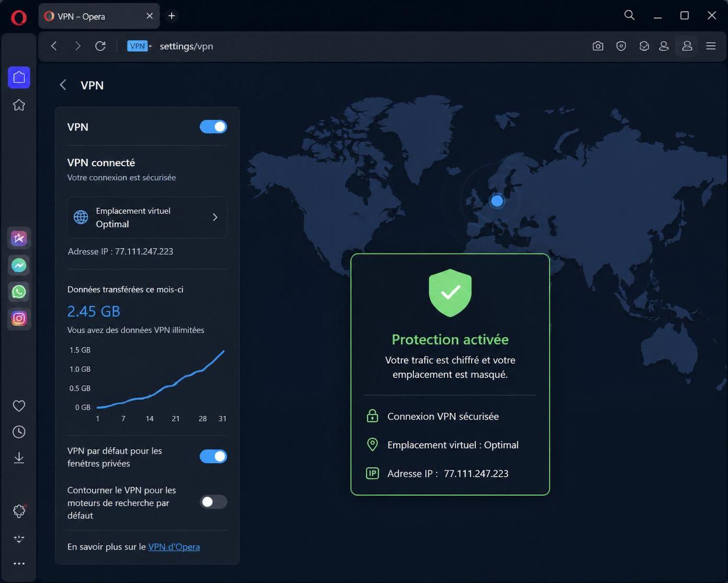This screenshot has width=728, height=583.
Task: Turn off the main VPN toggle
Action: coord(213,127)
